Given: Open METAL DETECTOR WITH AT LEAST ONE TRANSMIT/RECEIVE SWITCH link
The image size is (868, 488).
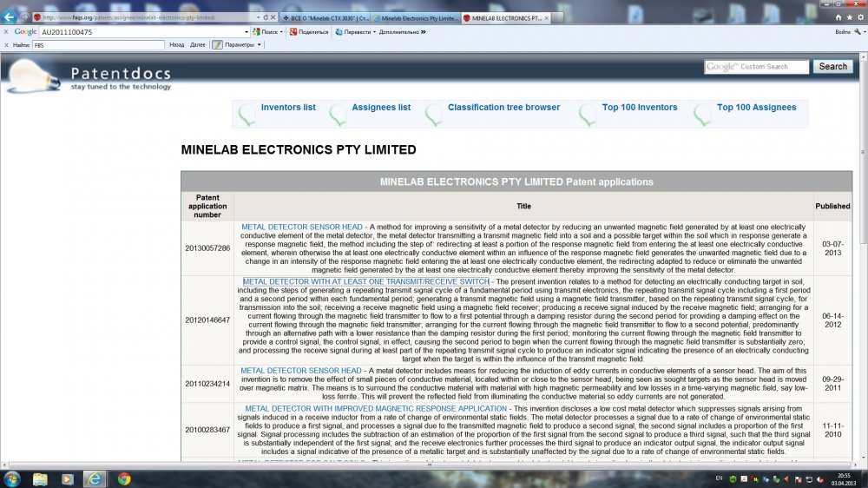Looking at the screenshot, I should click(x=366, y=282).
